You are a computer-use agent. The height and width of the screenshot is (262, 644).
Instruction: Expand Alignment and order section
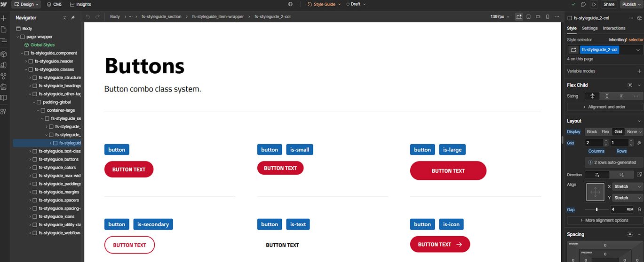[x=605, y=107]
